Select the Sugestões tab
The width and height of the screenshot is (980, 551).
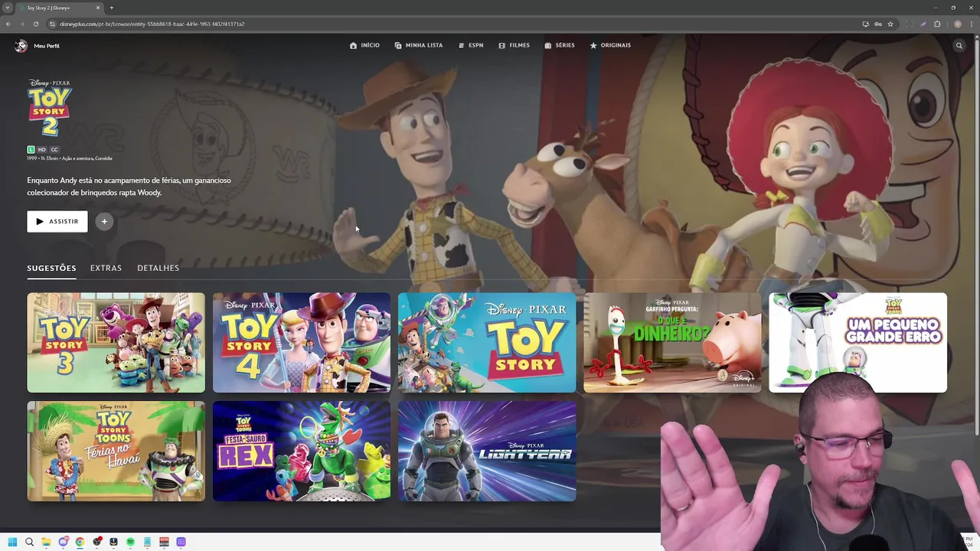(x=51, y=268)
